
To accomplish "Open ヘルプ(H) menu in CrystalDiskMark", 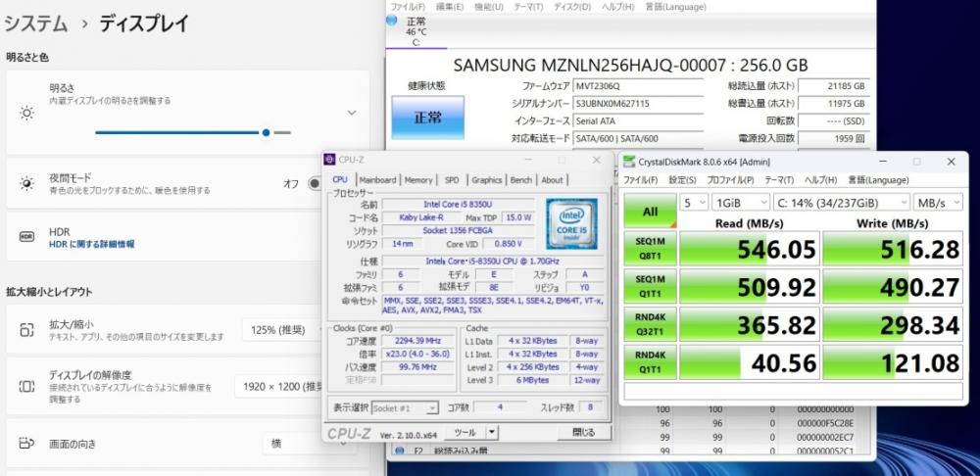I will (x=820, y=180).
